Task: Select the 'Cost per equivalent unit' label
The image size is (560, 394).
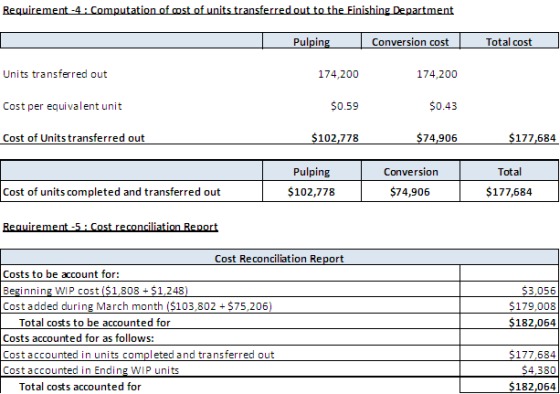Action: tap(62, 106)
